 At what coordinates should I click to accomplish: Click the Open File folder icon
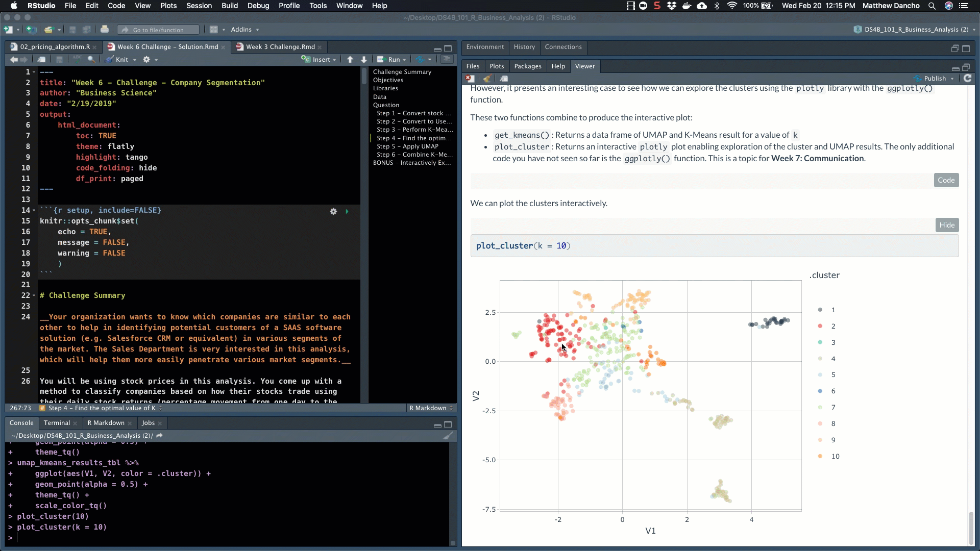tap(48, 30)
